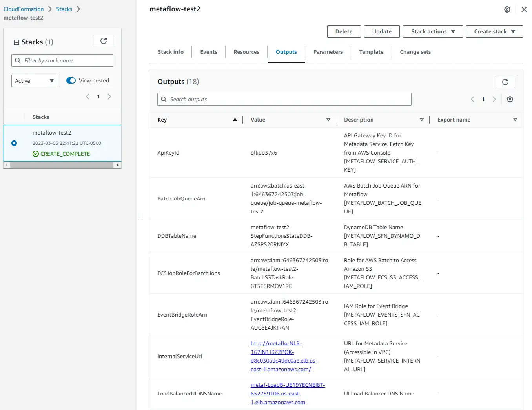Open the Parameters tab
Viewport: 532px width, 410px height.
click(x=328, y=52)
